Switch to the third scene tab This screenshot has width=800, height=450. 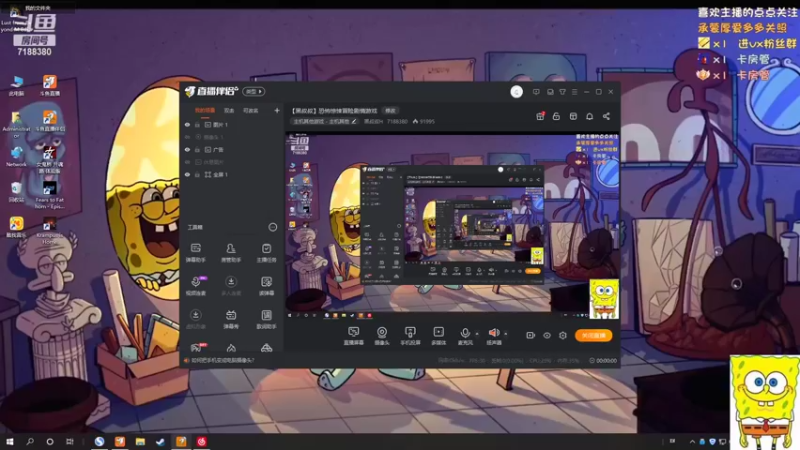pos(251,110)
